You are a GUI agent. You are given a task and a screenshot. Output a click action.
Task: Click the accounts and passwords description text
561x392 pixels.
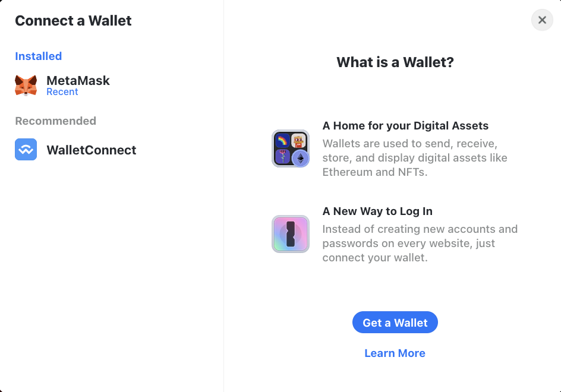pos(420,243)
